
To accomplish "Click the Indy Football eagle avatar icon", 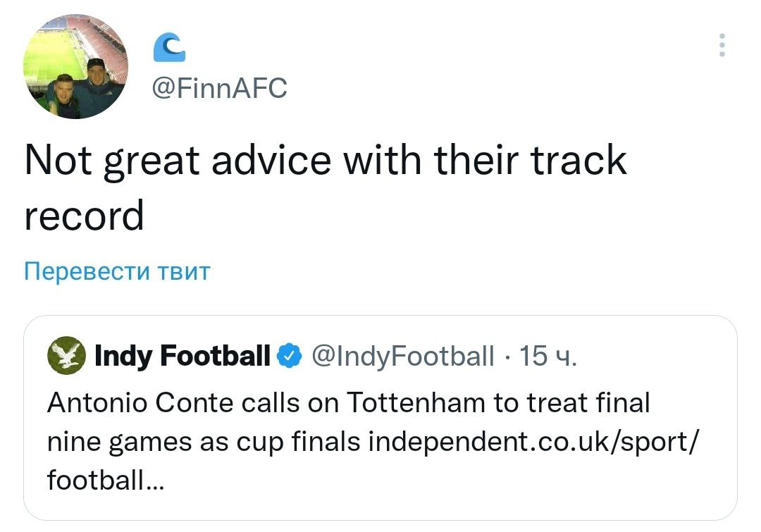I will (66, 356).
